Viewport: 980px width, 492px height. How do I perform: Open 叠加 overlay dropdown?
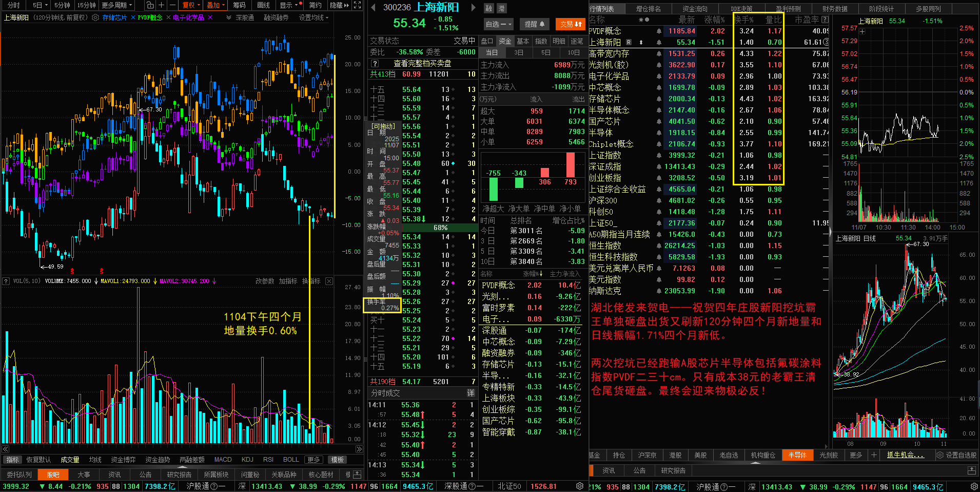point(216,5)
